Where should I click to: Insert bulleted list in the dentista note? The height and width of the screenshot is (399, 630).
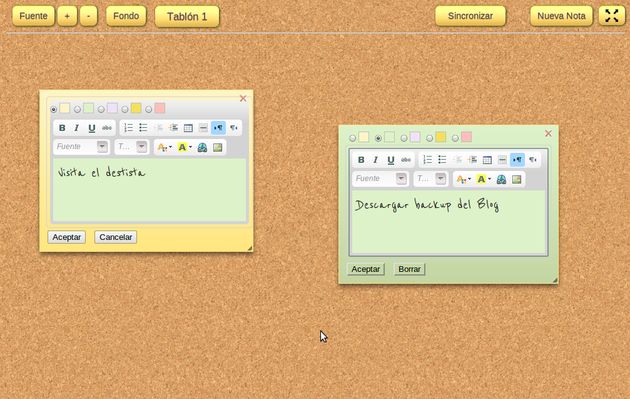pyautogui.click(x=143, y=128)
